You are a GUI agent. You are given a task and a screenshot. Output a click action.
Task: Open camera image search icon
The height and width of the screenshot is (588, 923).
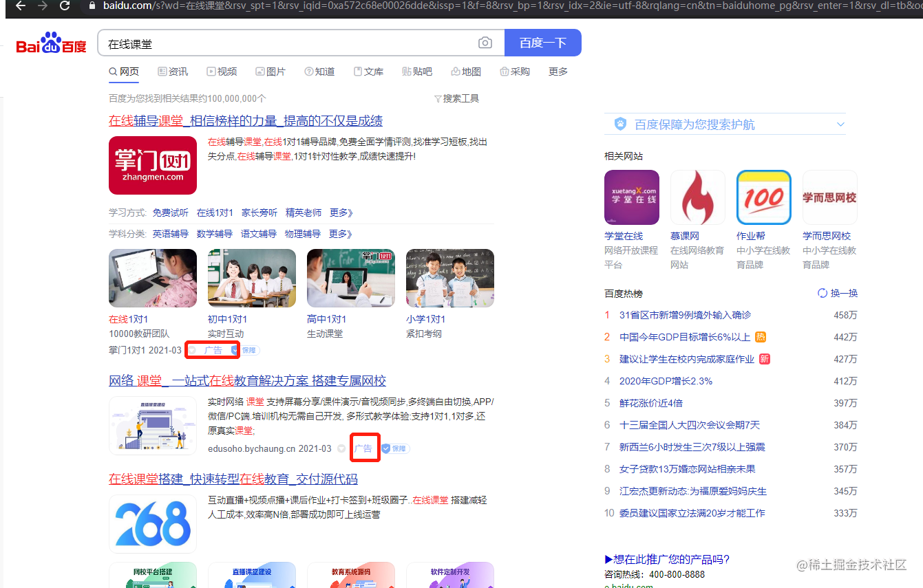click(485, 43)
